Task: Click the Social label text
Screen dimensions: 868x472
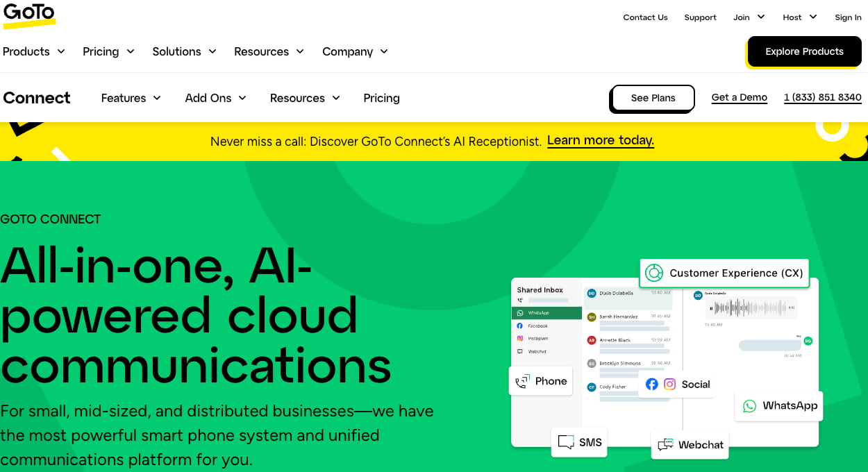Action: [696, 384]
